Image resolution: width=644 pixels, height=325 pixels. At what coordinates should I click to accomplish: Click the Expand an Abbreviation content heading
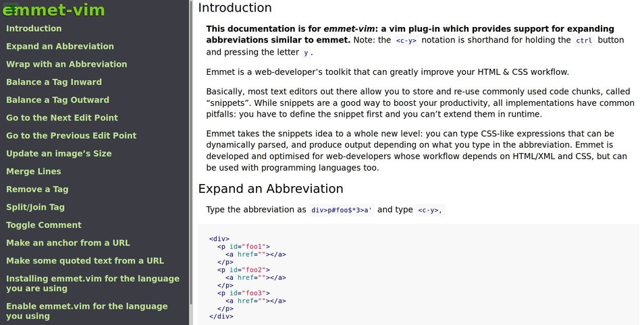click(x=271, y=189)
